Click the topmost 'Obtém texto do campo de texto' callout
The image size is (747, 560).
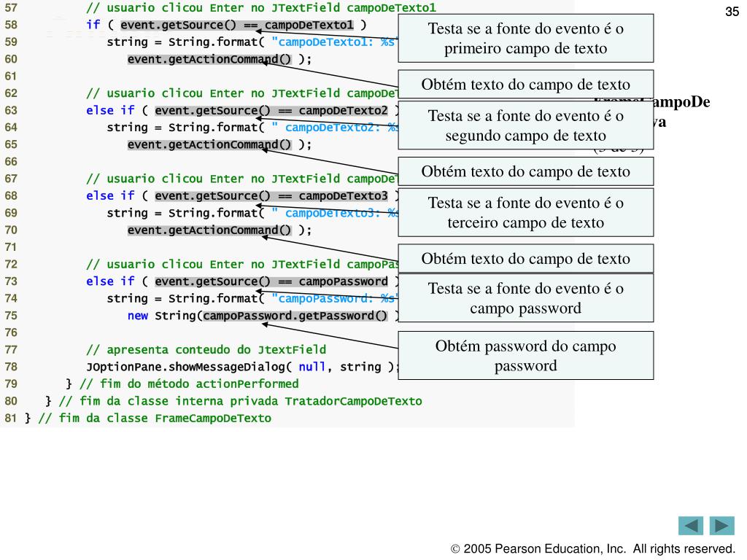pos(525,85)
